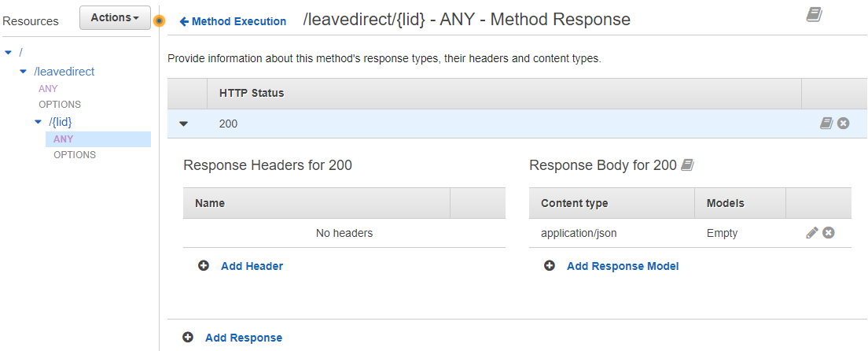The width and height of the screenshot is (868, 351).
Task: Edit the application/json response model
Action: click(812, 233)
